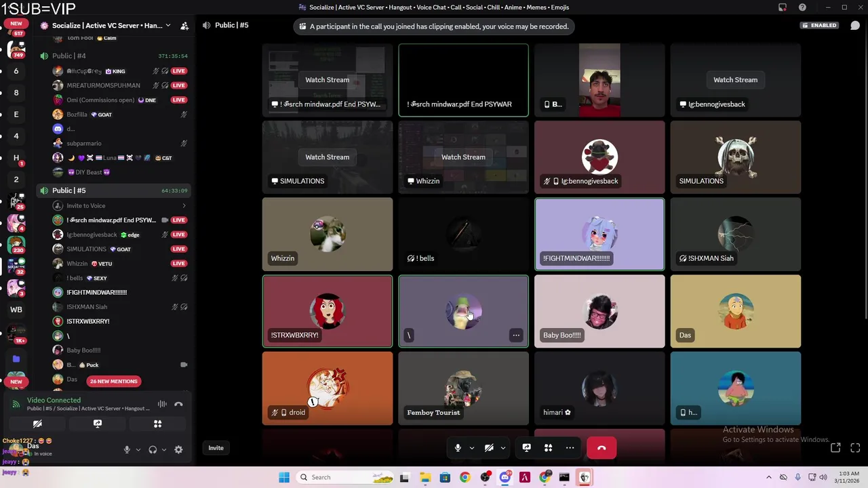Open File Explorer from the taskbar
The width and height of the screenshot is (868, 488).
425,477
